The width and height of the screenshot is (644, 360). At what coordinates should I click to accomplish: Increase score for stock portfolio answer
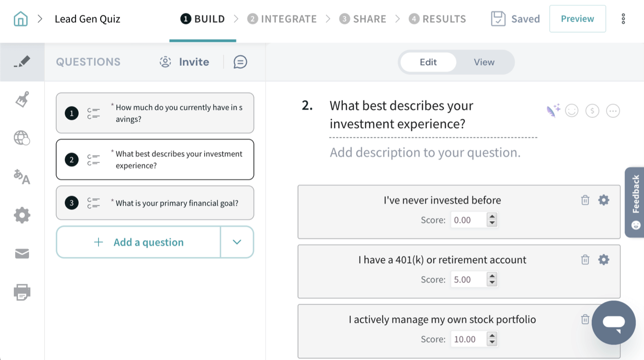pyautogui.click(x=492, y=336)
